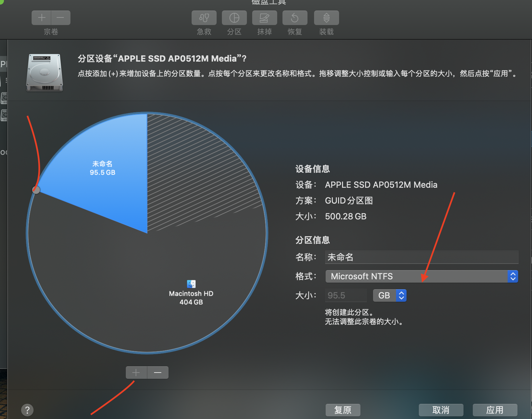Open the format dropdown showing Microsoft NTFS
This screenshot has height=419, width=532.
coord(422,276)
